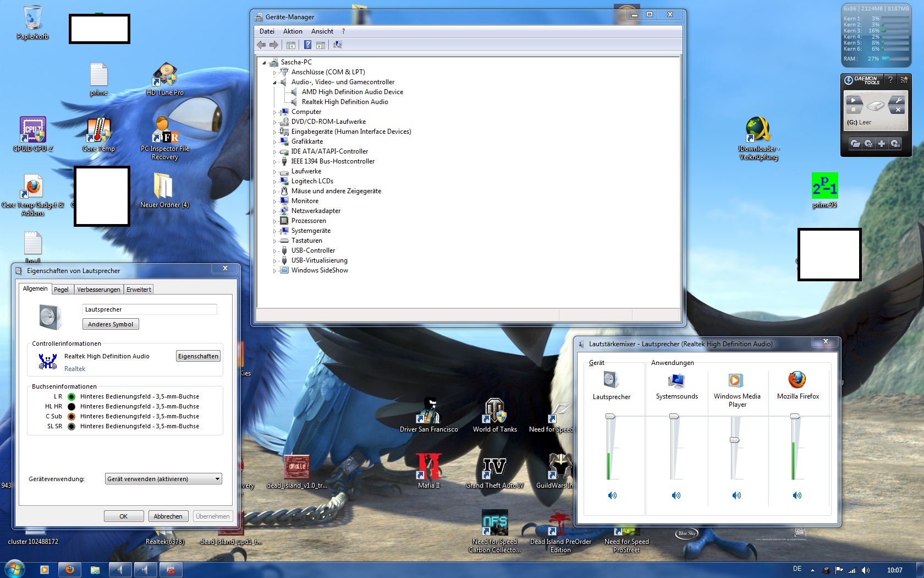The height and width of the screenshot is (578, 924).
Task: Expand Anschlüsse (COM & LPT) node
Action: point(274,72)
